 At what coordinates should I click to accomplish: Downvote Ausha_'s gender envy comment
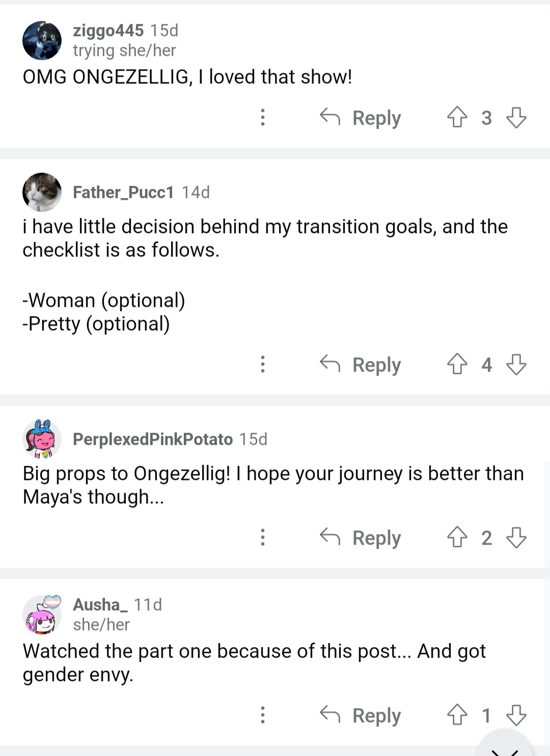tap(516, 715)
